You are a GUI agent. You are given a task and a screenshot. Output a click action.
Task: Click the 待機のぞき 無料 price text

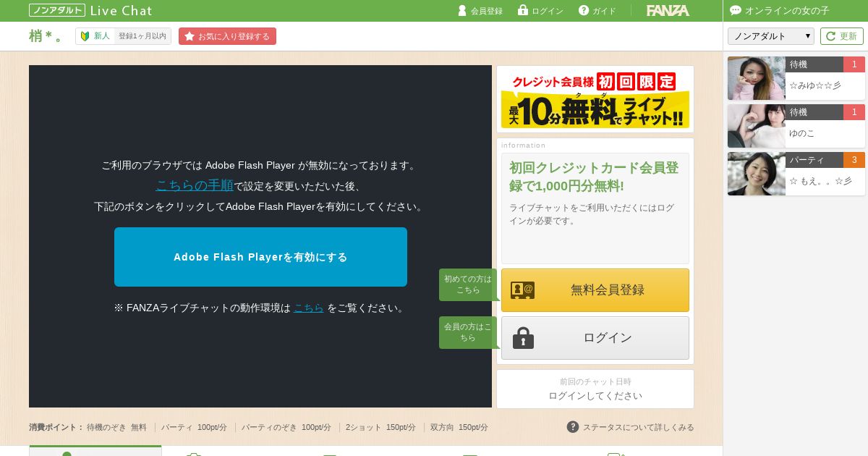(x=116, y=428)
